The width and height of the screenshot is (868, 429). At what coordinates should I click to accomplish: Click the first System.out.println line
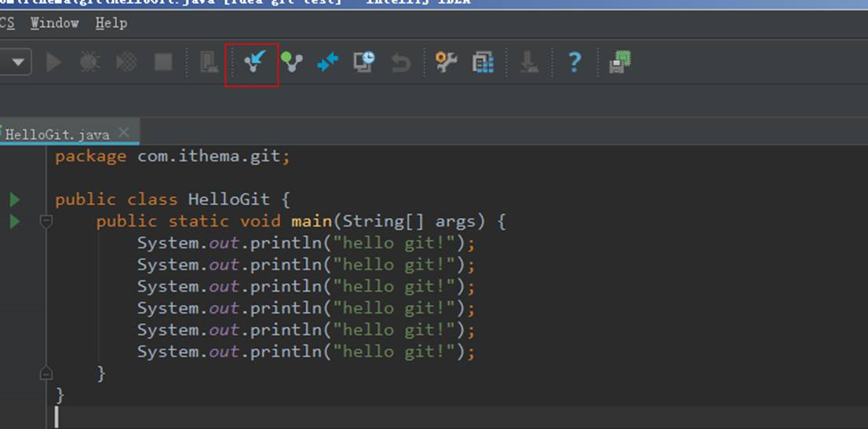click(x=306, y=244)
